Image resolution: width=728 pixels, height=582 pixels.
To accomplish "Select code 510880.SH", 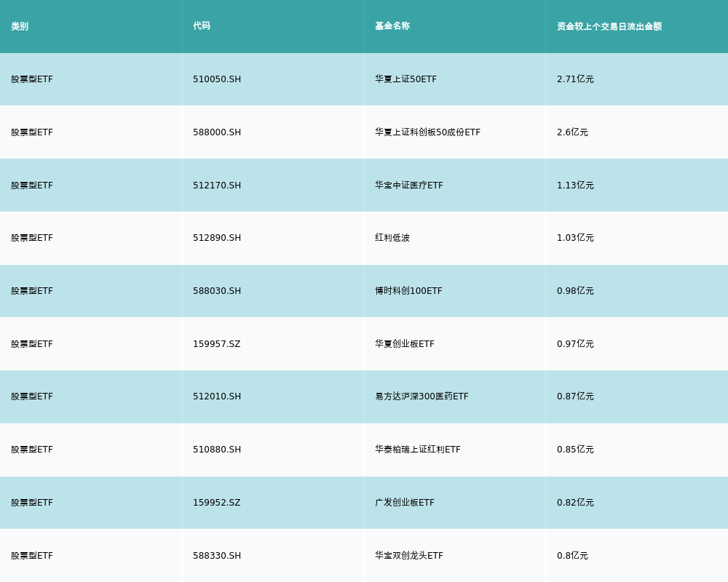I will 217,450.
